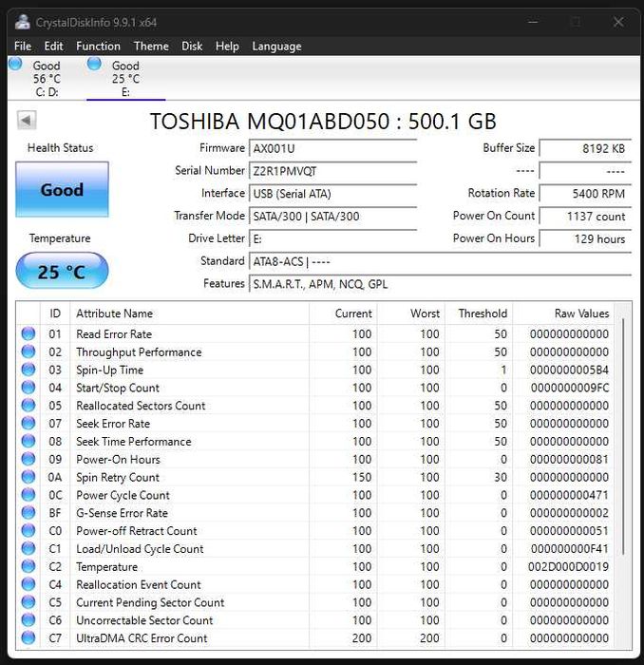Select the UltraDMA CRC Error Count text

142,638
